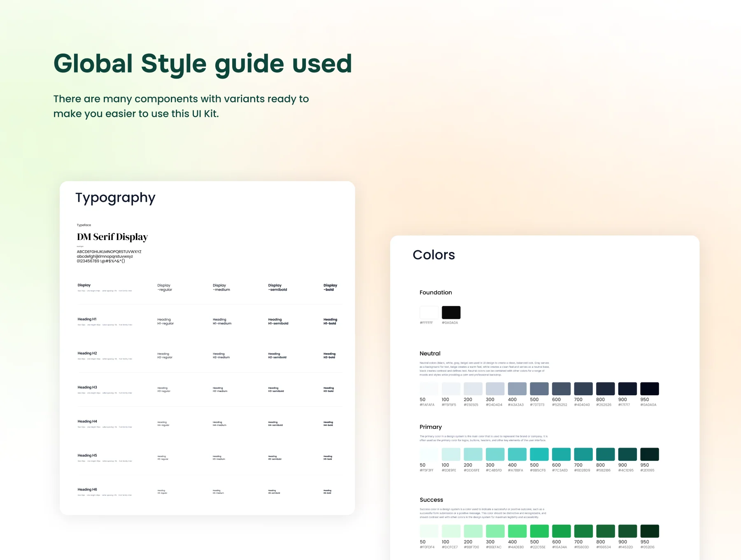The height and width of the screenshot is (560, 741).
Task: Select the 'Display -bold' sample
Action: pyautogui.click(x=330, y=287)
